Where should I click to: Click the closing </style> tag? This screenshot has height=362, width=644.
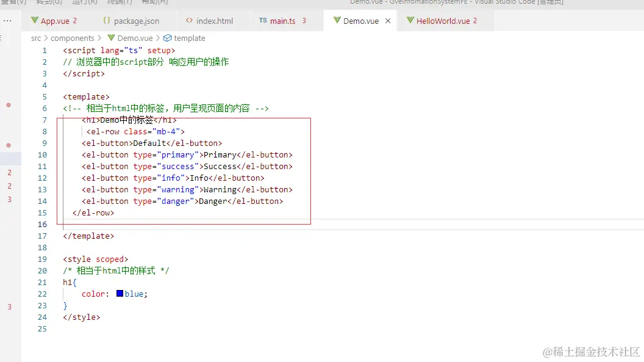(81, 317)
